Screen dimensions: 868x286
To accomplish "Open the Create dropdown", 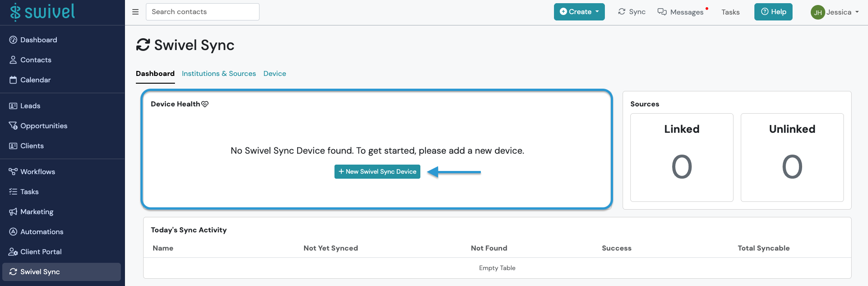I will [x=579, y=12].
